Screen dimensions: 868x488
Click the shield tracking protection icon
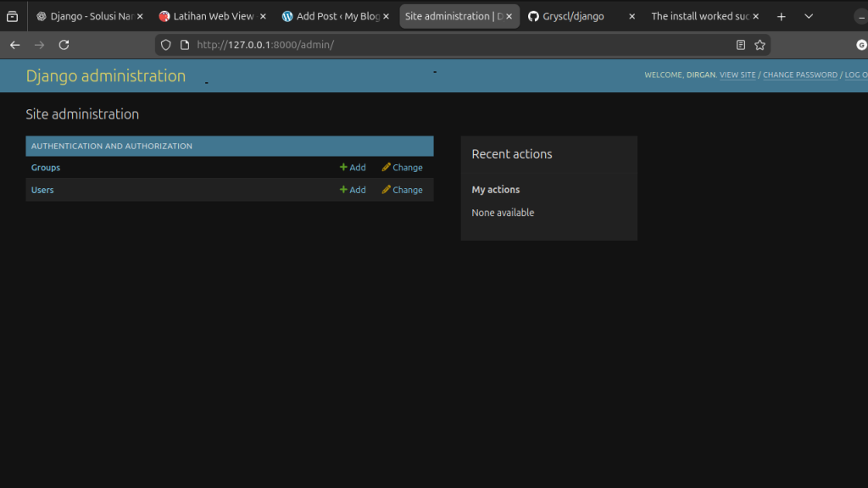click(x=165, y=45)
